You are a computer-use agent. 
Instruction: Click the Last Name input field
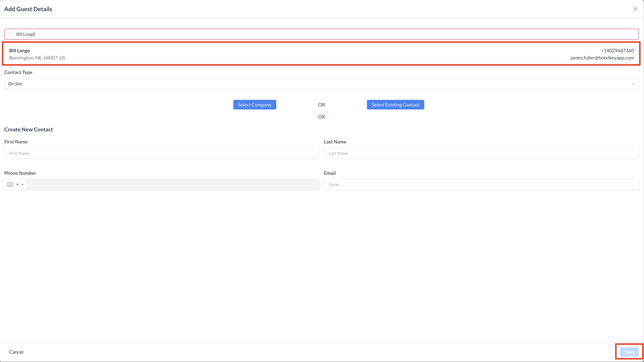pyautogui.click(x=481, y=153)
